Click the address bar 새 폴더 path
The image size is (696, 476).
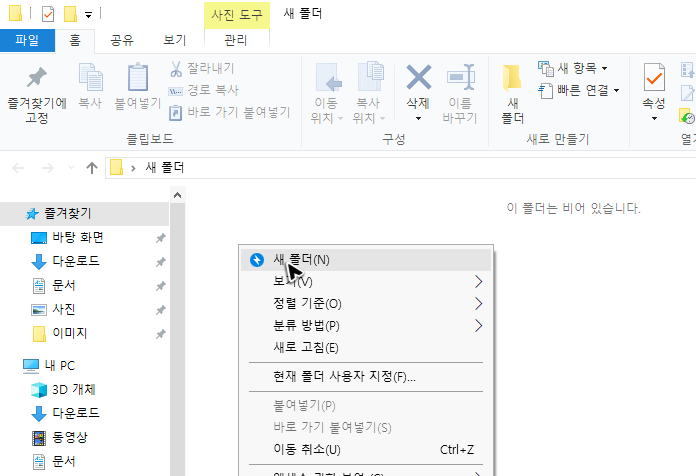165,168
